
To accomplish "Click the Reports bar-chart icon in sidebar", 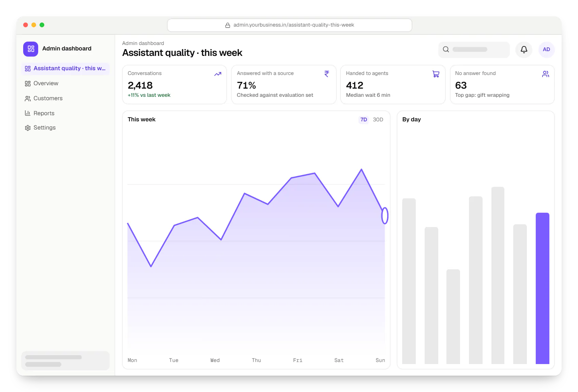I will [28, 113].
